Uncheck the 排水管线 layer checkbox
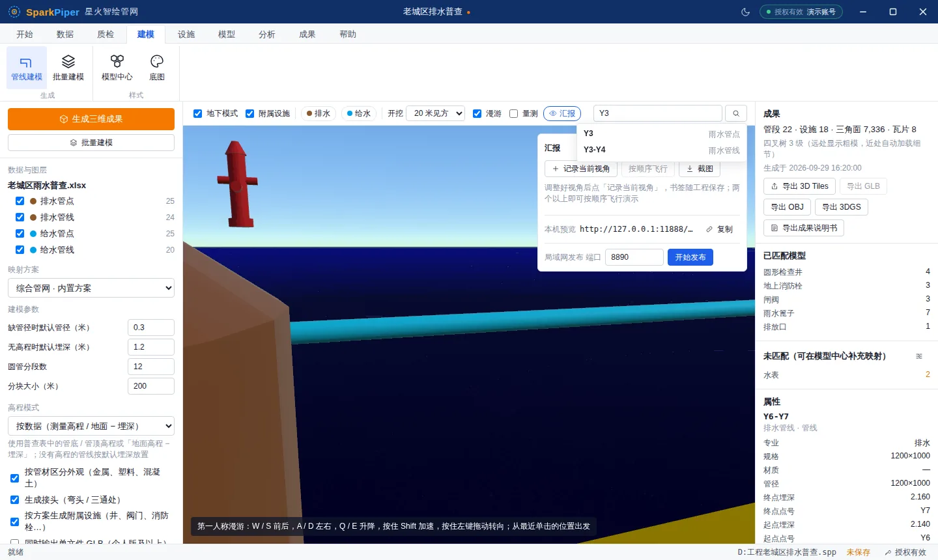The height and width of the screenshot is (560, 938). [x=20, y=217]
